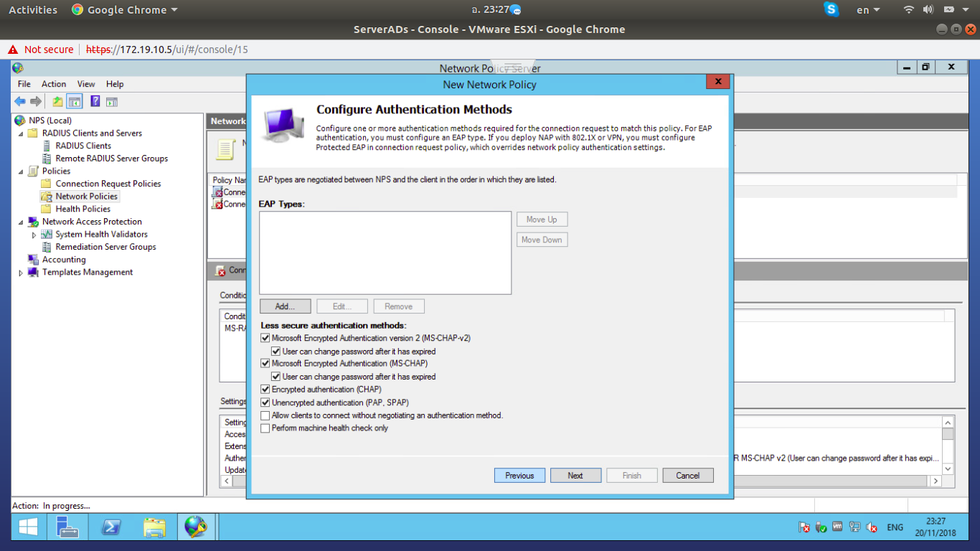980x551 pixels.
Task: Click the Add... button for EAP Types
Action: pos(285,306)
